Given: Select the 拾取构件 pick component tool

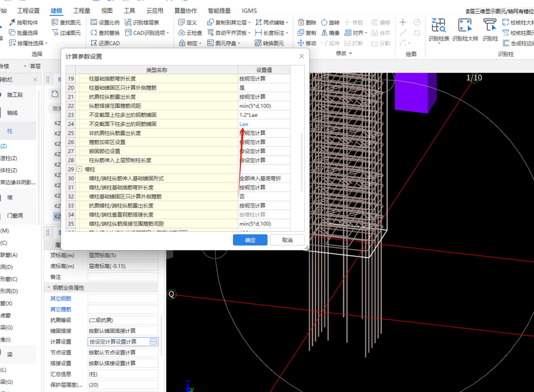Looking at the screenshot, I should [x=24, y=22].
